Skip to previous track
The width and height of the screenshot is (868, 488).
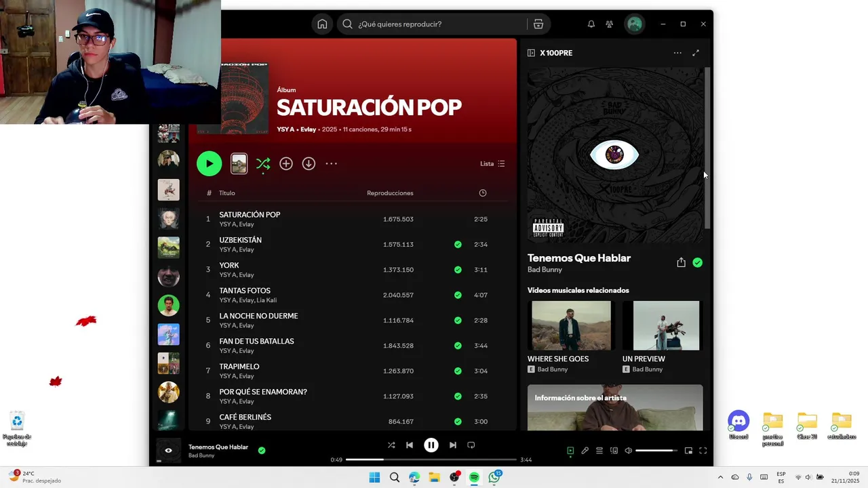[410, 445]
